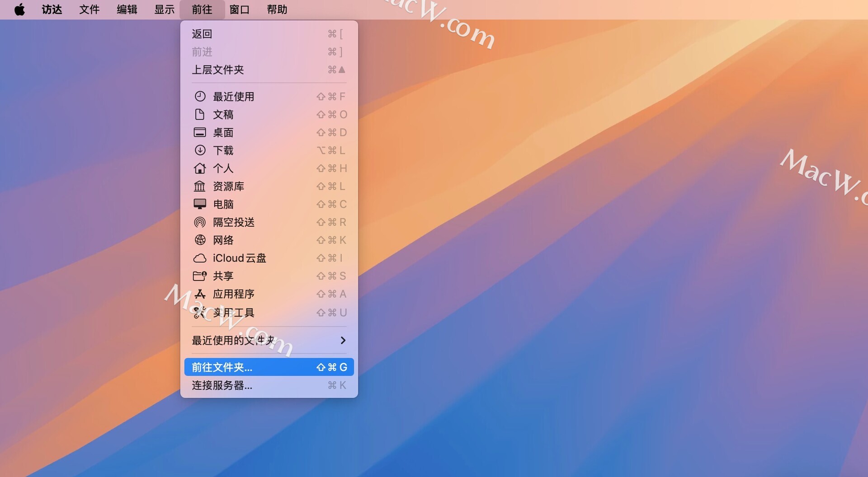Open iCloud 云盘 entry
Image resolution: width=868 pixels, height=477 pixels.
coord(269,258)
